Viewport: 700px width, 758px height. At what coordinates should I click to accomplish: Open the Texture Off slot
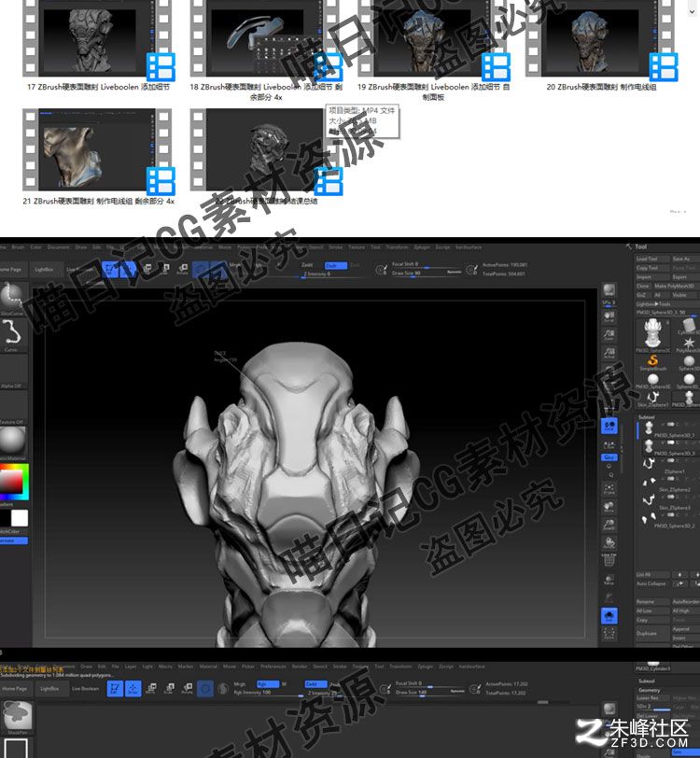pos(12,409)
